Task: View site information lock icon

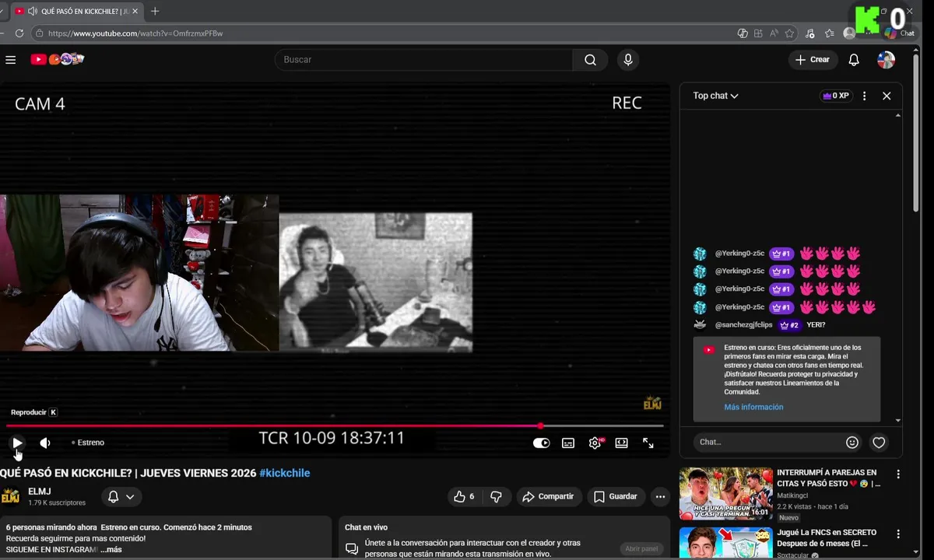Action: tap(39, 33)
